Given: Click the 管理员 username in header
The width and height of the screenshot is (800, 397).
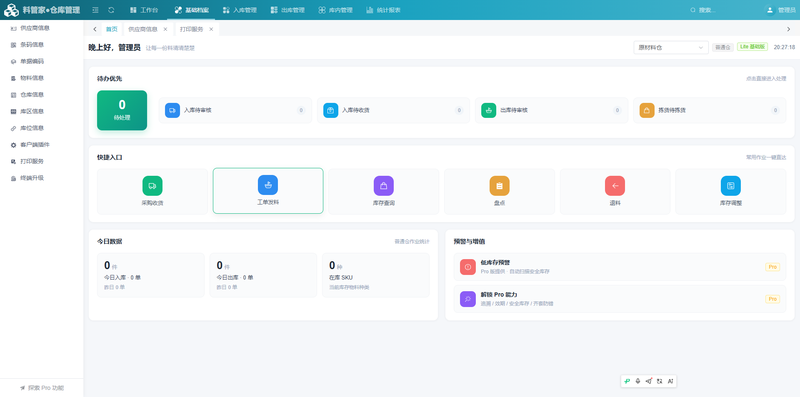Looking at the screenshot, I should click(x=786, y=10).
